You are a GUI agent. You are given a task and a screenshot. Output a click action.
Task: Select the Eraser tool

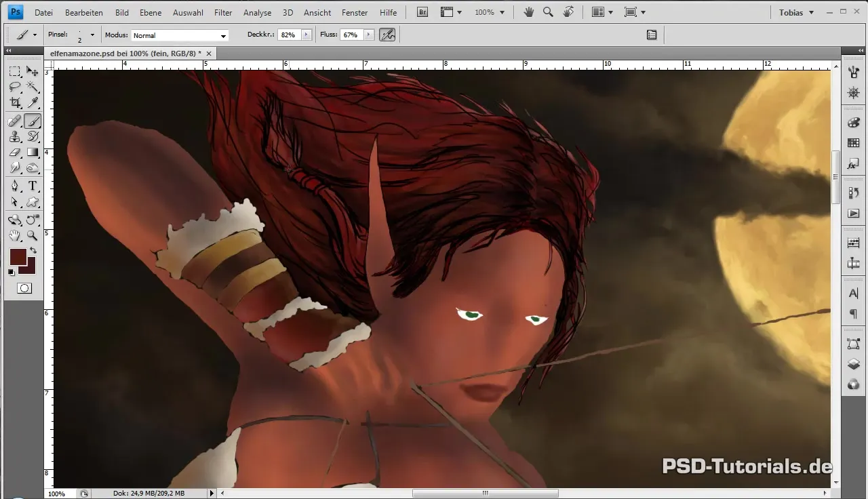(x=14, y=153)
